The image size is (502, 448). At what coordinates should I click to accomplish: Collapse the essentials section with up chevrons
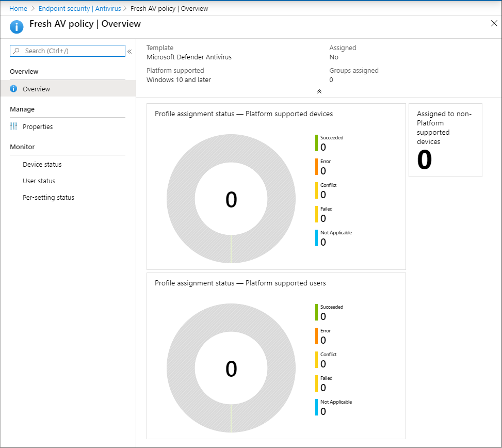pyautogui.click(x=319, y=91)
